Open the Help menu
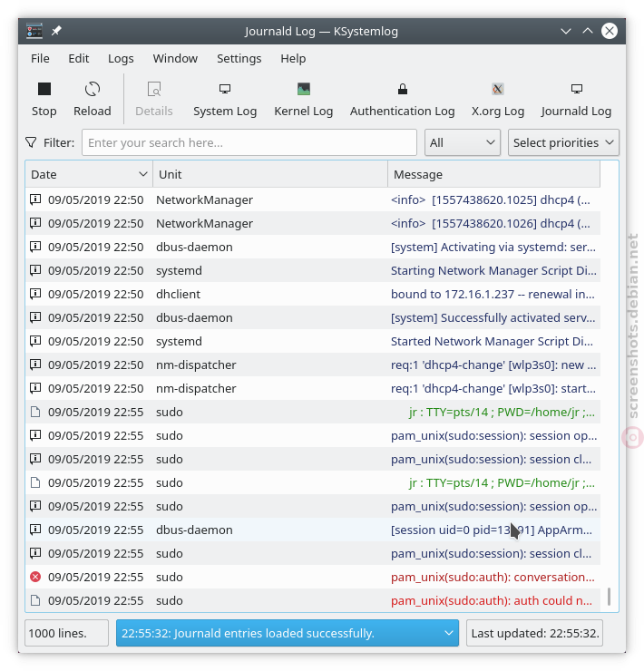The image size is (644, 671). pos(293,58)
